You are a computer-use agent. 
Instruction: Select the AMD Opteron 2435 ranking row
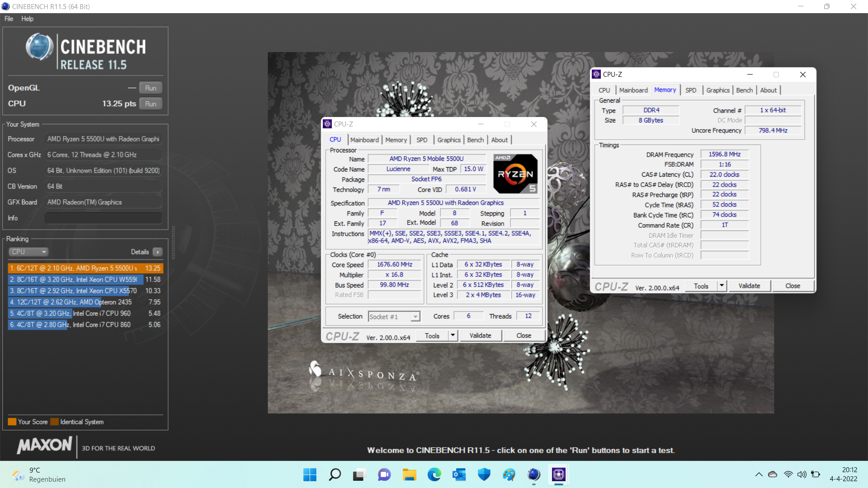[x=85, y=302]
